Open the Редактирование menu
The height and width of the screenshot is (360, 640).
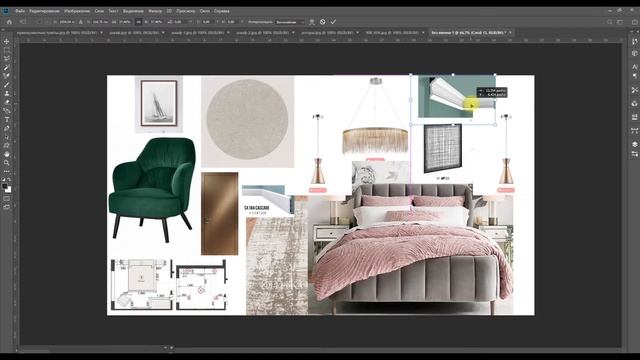point(45,11)
